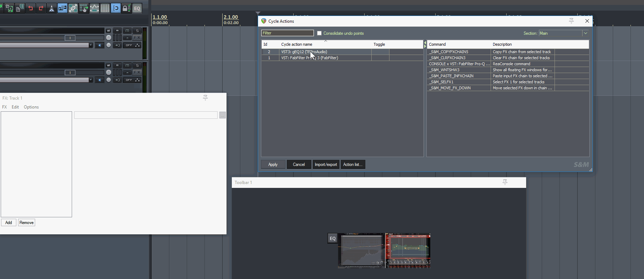Viewport: 644px width, 279px height.
Task: Toggle item grouping chain-link icon
Action: point(73,8)
